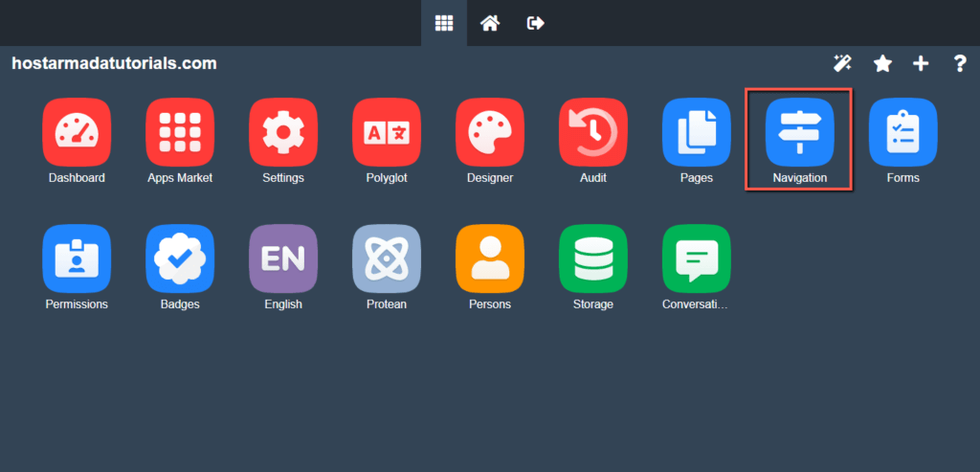Go to home via the house icon
The height and width of the screenshot is (472, 980).
490,23
